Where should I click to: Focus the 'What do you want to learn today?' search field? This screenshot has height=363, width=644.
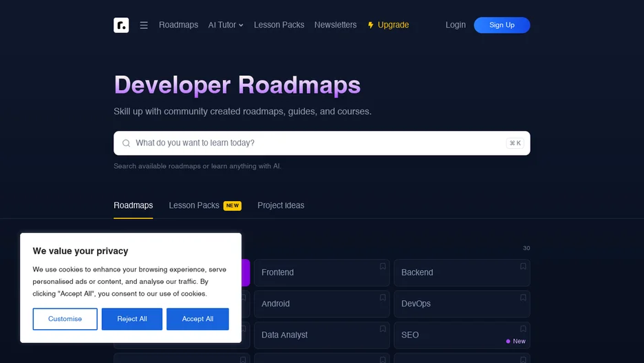[x=321, y=143]
